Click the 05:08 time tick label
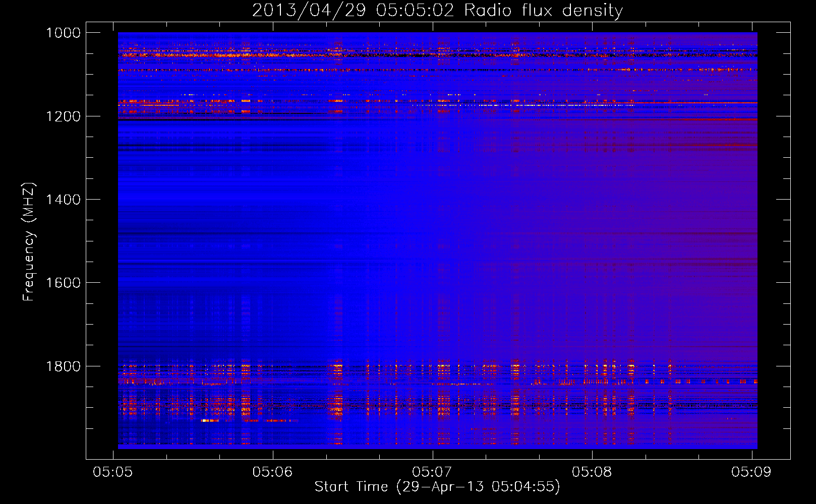Image resolution: width=816 pixels, height=504 pixels. click(592, 472)
